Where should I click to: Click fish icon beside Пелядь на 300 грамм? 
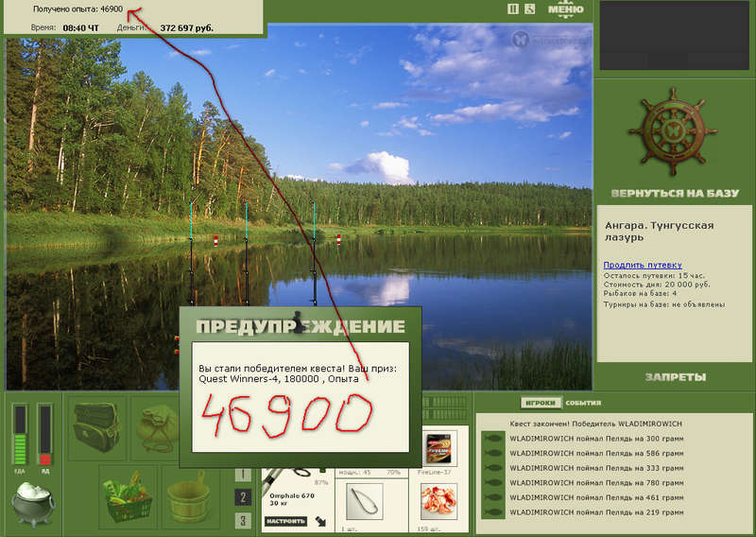(492, 439)
